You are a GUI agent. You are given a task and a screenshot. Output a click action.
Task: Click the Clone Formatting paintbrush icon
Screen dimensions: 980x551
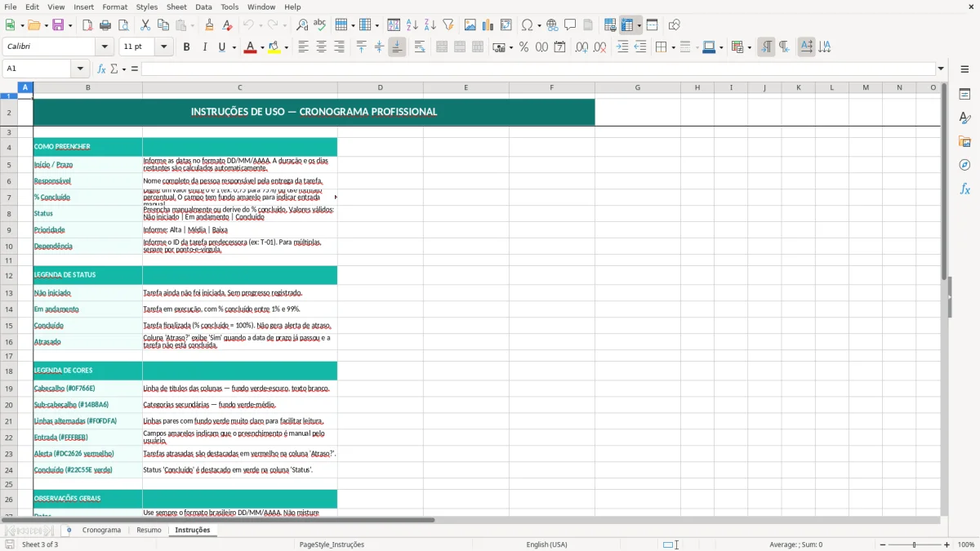(209, 25)
